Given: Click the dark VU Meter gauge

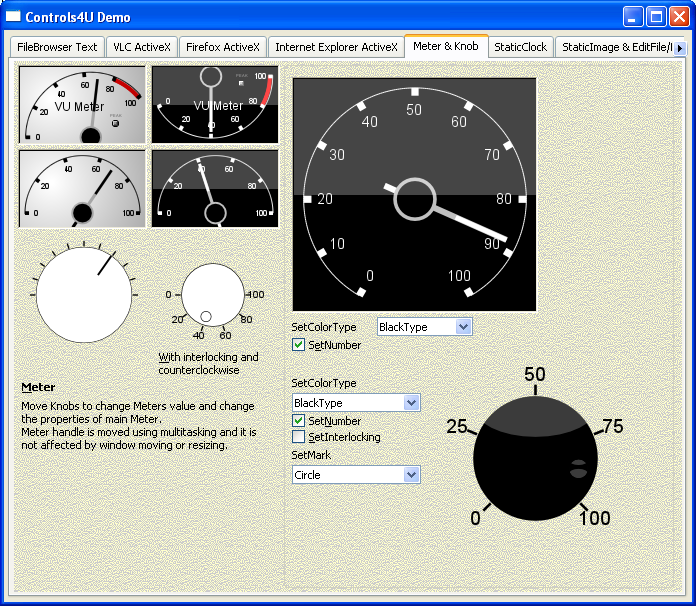Looking at the screenshot, I should tap(215, 105).
